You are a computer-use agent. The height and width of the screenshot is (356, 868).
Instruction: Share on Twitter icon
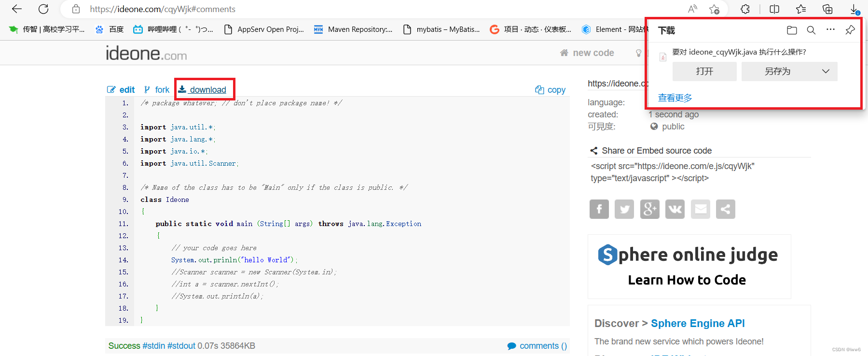(x=624, y=209)
